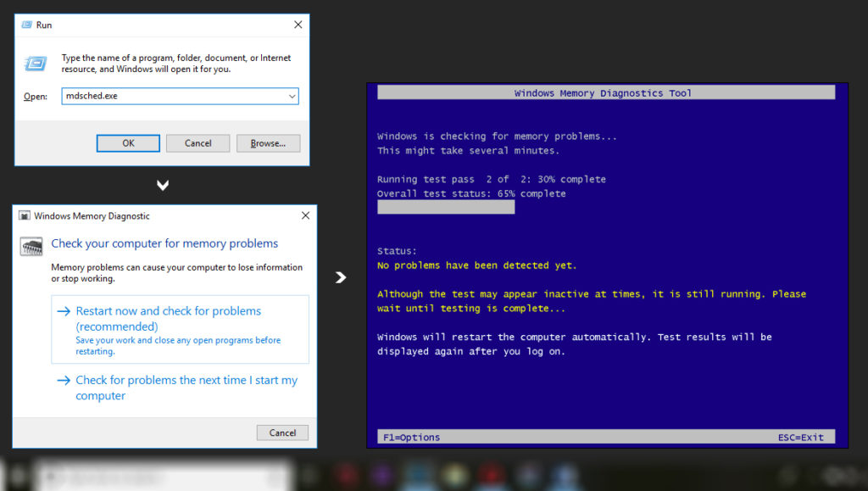Close the Windows Memory Diagnostic window
The image size is (868, 491).
[x=305, y=215]
